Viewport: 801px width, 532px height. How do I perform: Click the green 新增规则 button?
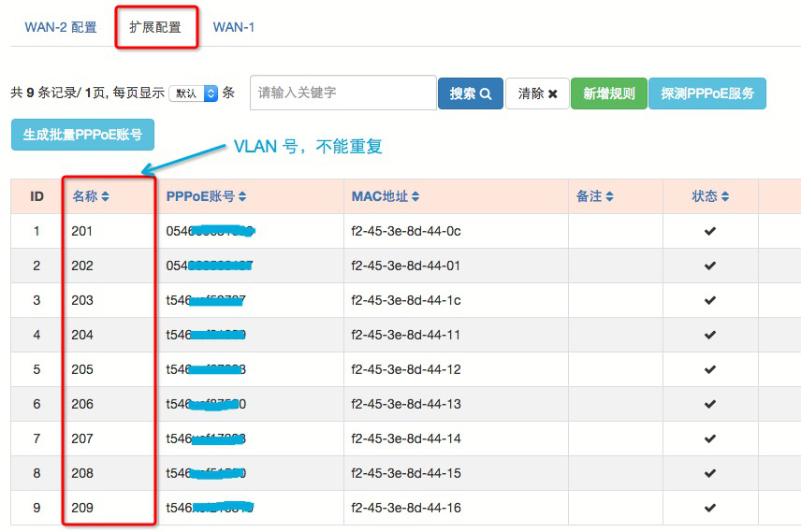tap(608, 93)
